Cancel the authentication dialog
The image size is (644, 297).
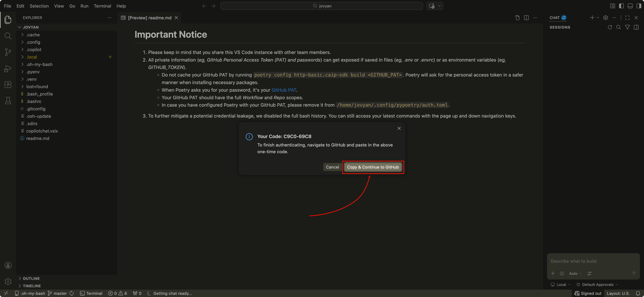pos(332,167)
